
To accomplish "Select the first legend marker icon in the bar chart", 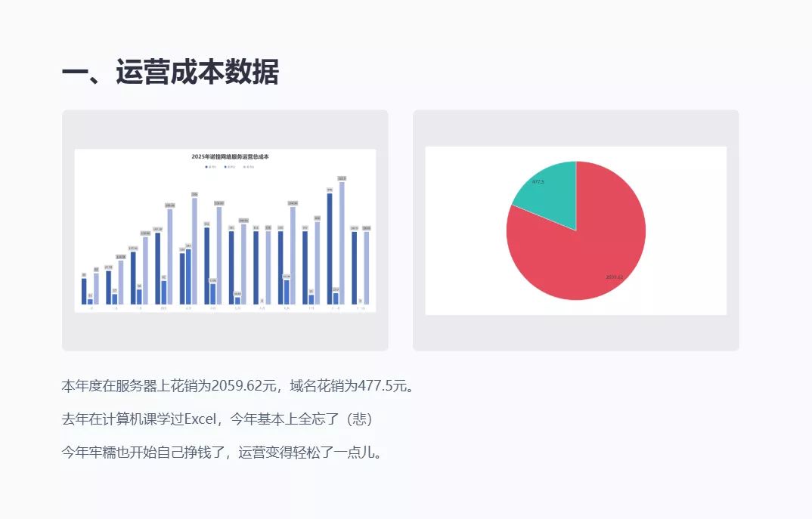I will pos(206,165).
